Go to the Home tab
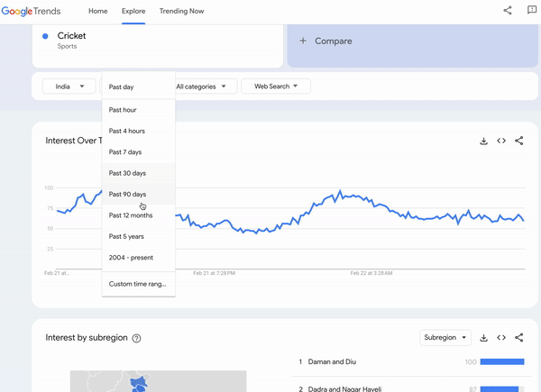541x392 pixels. (98, 11)
